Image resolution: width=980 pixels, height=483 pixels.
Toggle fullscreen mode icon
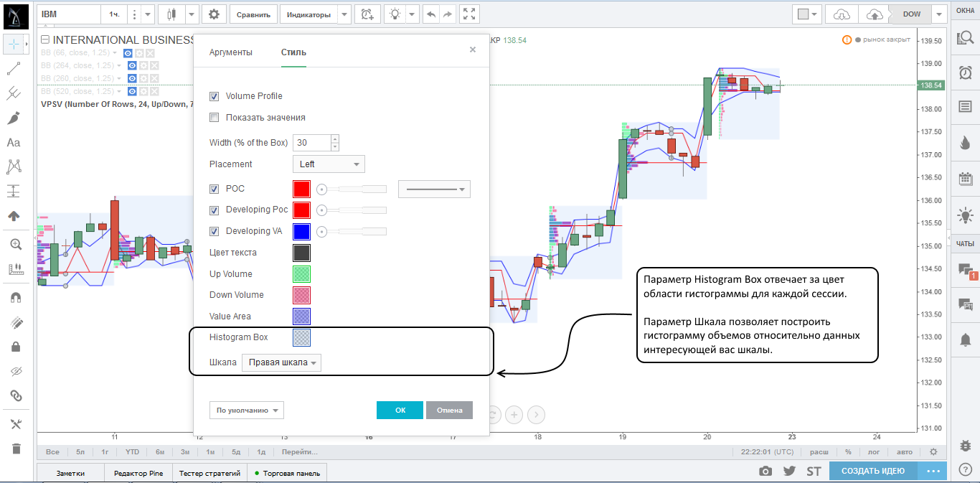click(469, 14)
